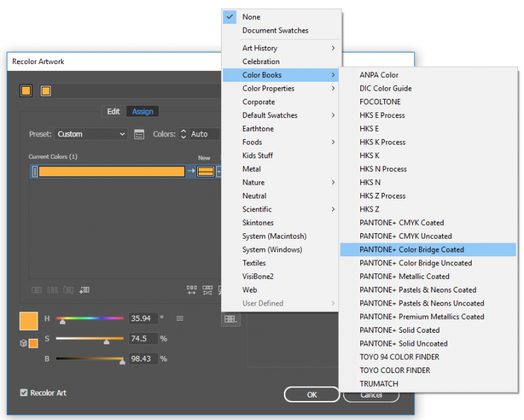The width and height of the screenshot is (524, 420).
Task: Select None checked menu entry
Action: pyautogui.click(x=282, y=17)
